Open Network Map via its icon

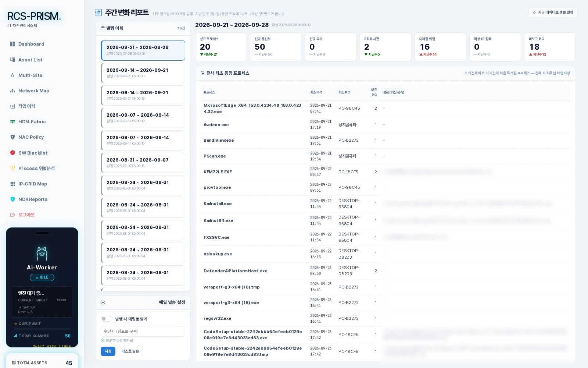click(x=12, y=91)
